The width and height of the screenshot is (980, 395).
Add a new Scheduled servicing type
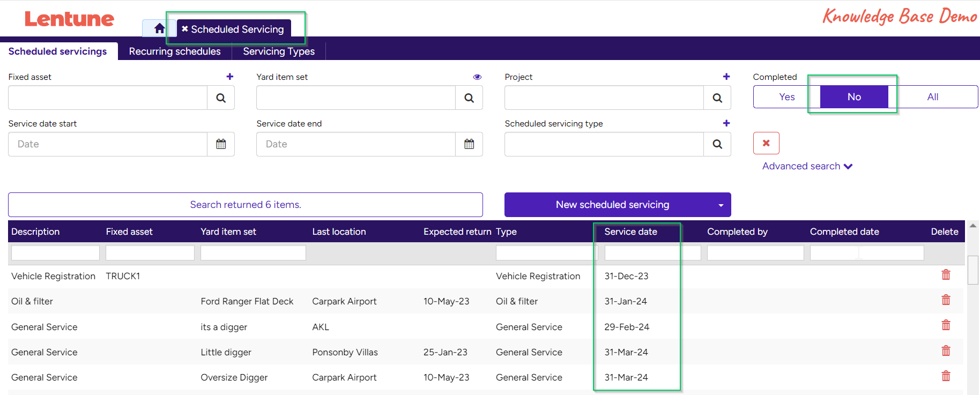(726, 123)
